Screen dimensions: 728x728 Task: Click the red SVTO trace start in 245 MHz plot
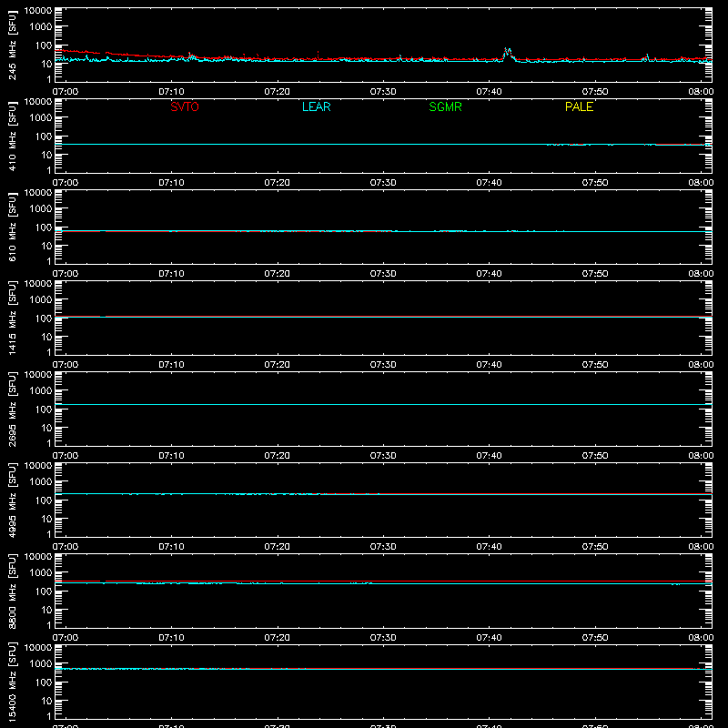[58, 50]
